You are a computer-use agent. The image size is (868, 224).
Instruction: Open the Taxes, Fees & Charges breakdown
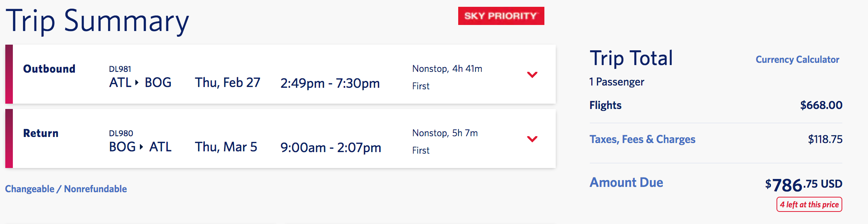[x=642, y=139]
